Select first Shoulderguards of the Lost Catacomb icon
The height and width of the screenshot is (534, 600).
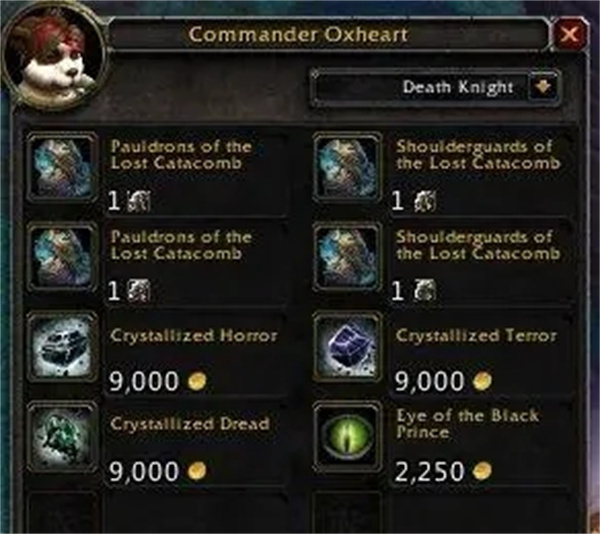click(347, 167)
